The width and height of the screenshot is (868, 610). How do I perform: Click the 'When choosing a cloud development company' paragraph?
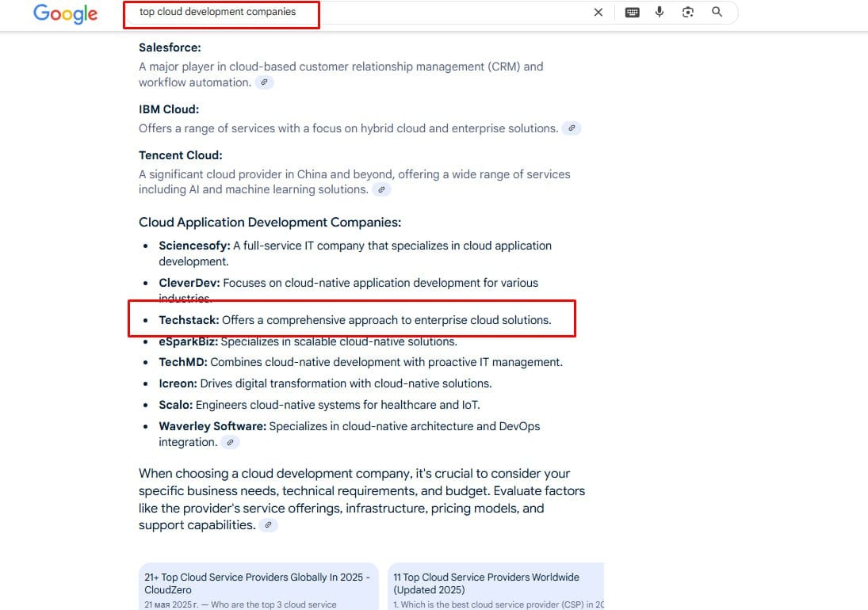362,499
